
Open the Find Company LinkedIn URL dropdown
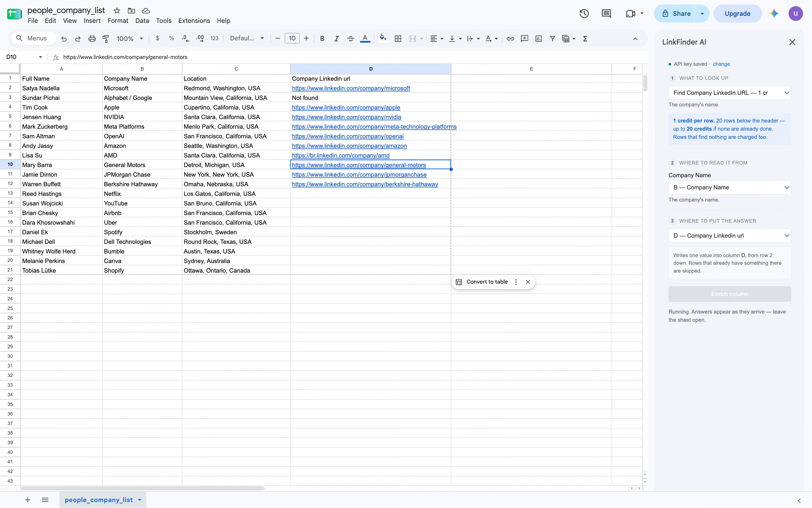(729, 93)
